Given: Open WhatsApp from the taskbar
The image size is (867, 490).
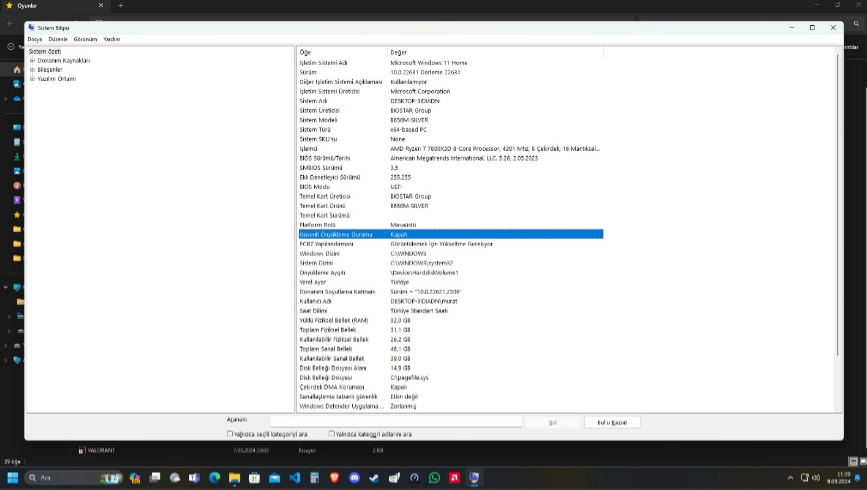Looking at the screenshot, I should [434, 477].
